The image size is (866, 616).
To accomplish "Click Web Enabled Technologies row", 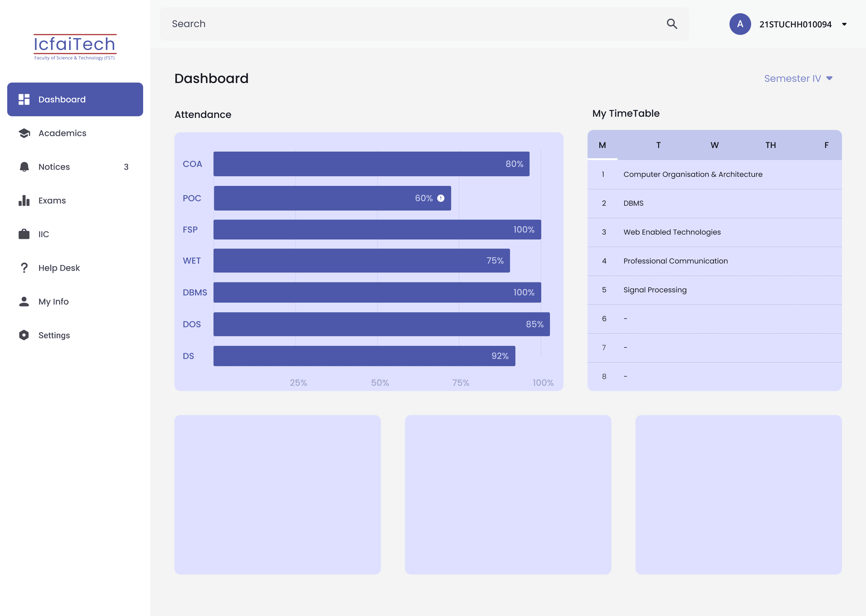I will [x=714, y=232].
